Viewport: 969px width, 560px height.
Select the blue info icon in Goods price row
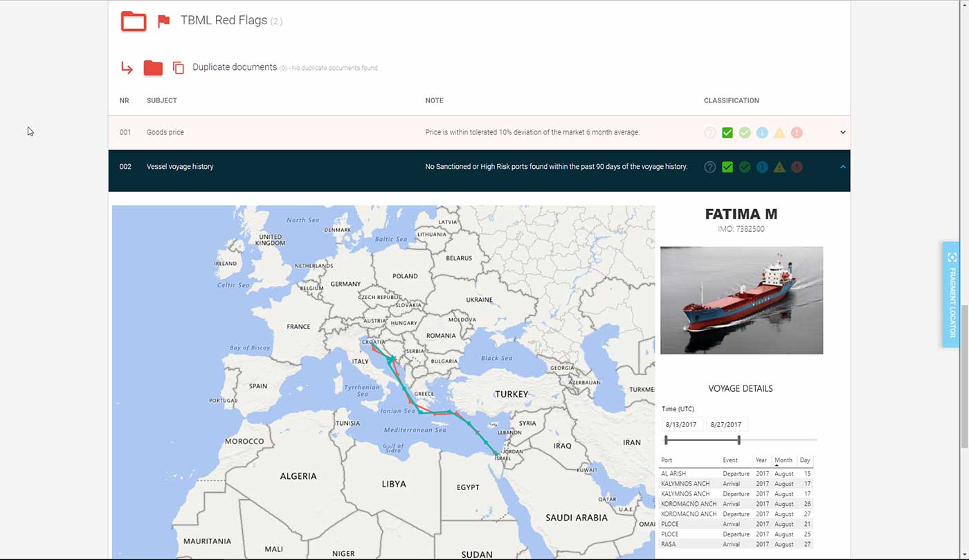coord(762,132)
